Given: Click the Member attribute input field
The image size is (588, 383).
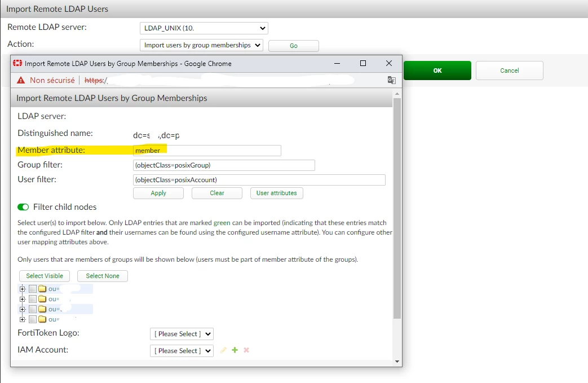Looking at the screenshot, I should pos(207,151).
